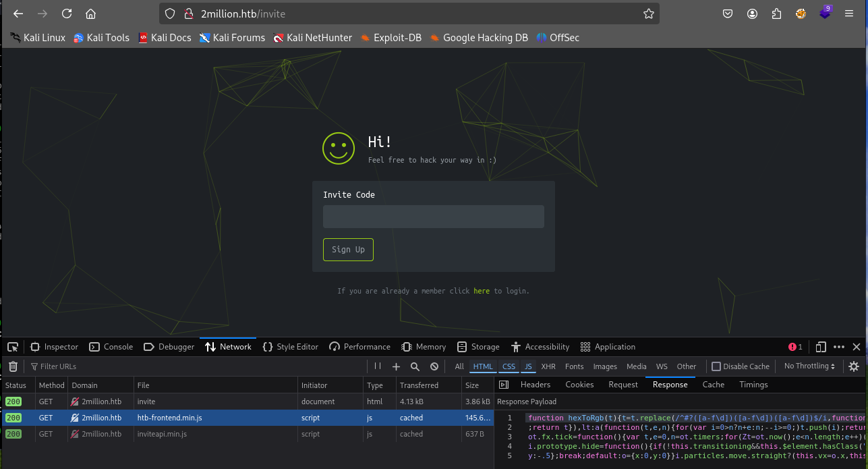The image size is (868, 469).
Task: Open the Google Hacking DB bookmark
Action: pyautogui.click(x=479, y=38)
